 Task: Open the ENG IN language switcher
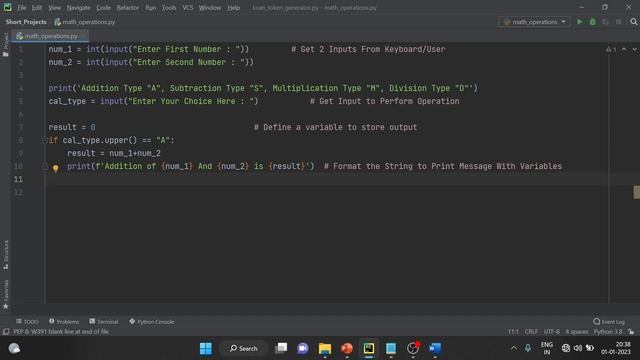pos(547,348)
